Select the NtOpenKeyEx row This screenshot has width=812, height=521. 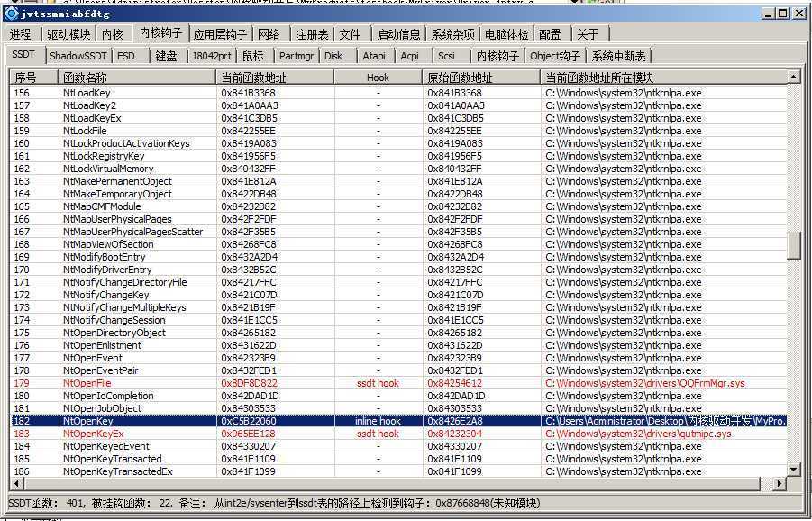(x=398, y=434)
